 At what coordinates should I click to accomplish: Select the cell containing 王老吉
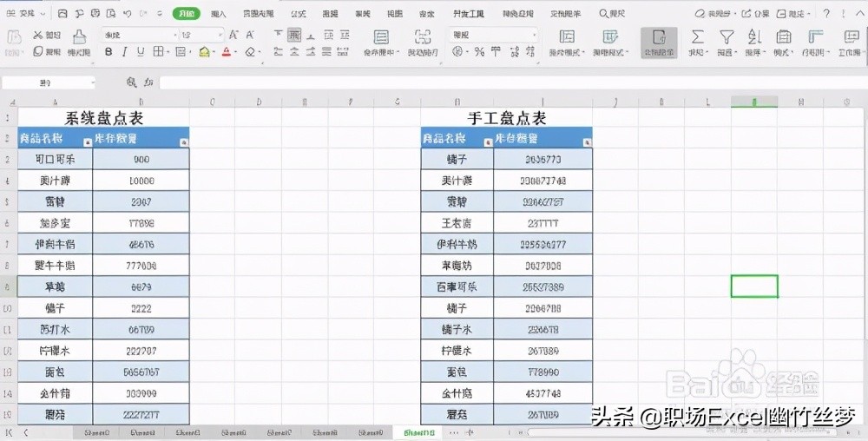click(x=457, y=223)
